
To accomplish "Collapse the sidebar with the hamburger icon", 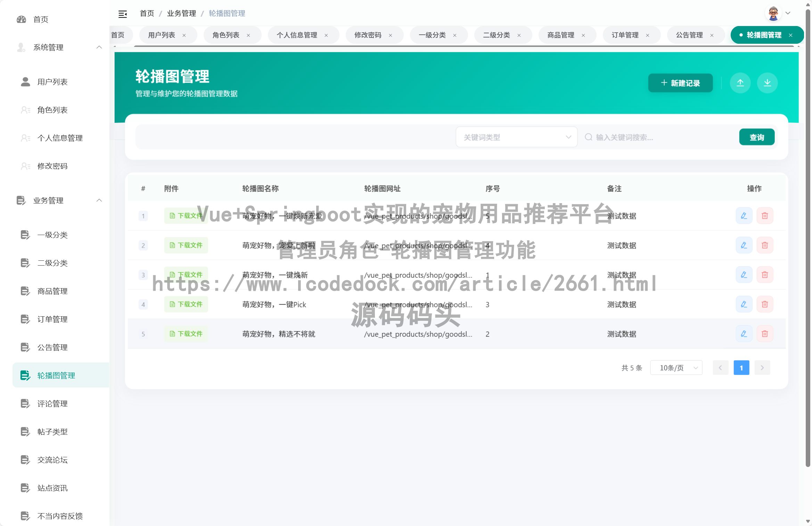I will point(123,13).
